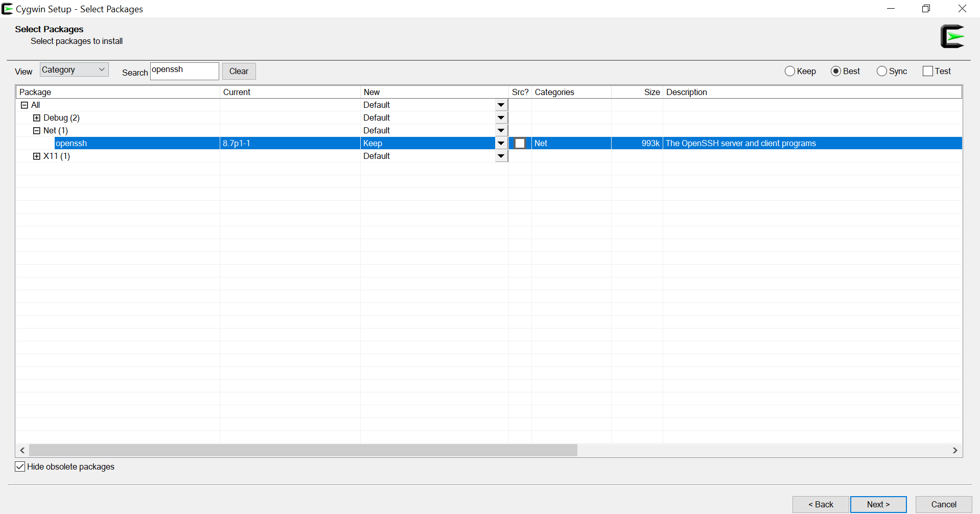Collapse the All tree node

(24, 105)
